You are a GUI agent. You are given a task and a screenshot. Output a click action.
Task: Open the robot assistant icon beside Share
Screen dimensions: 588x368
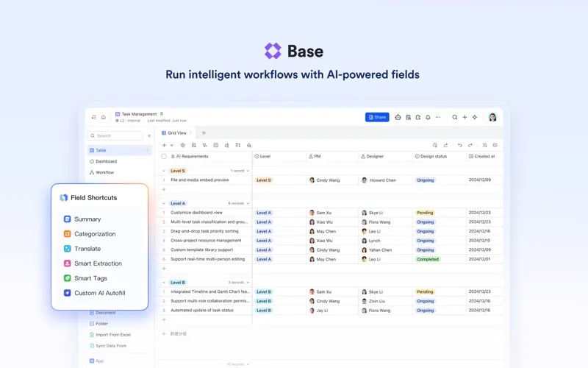tap(398, 117)
